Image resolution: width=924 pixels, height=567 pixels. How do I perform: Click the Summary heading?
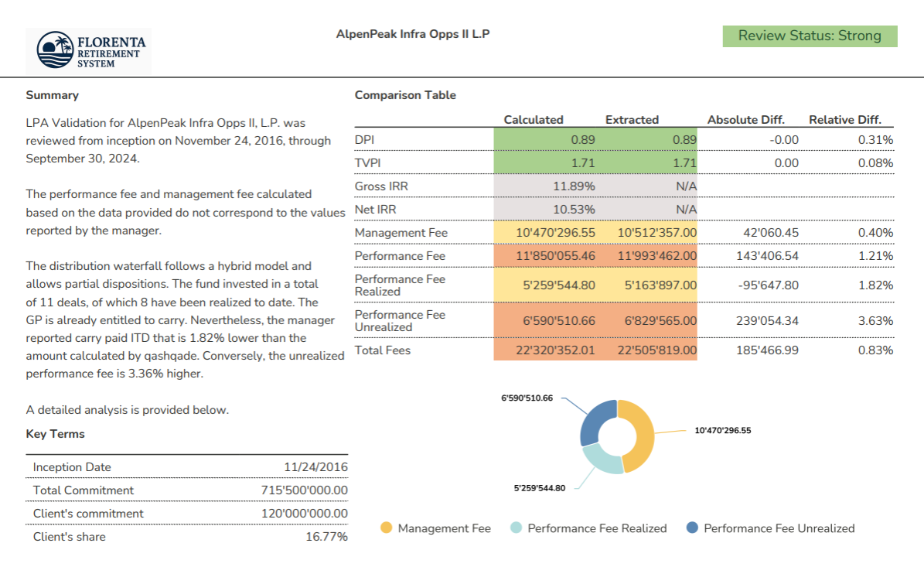pos(53,95)
